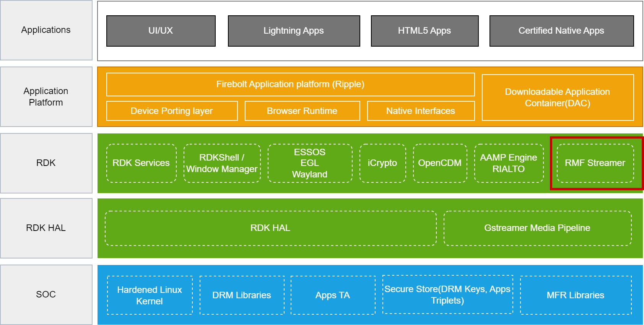Click Downloadable Application Container(DAC) block
This screenshot has width=644, height=325.
tap(558, 97)
